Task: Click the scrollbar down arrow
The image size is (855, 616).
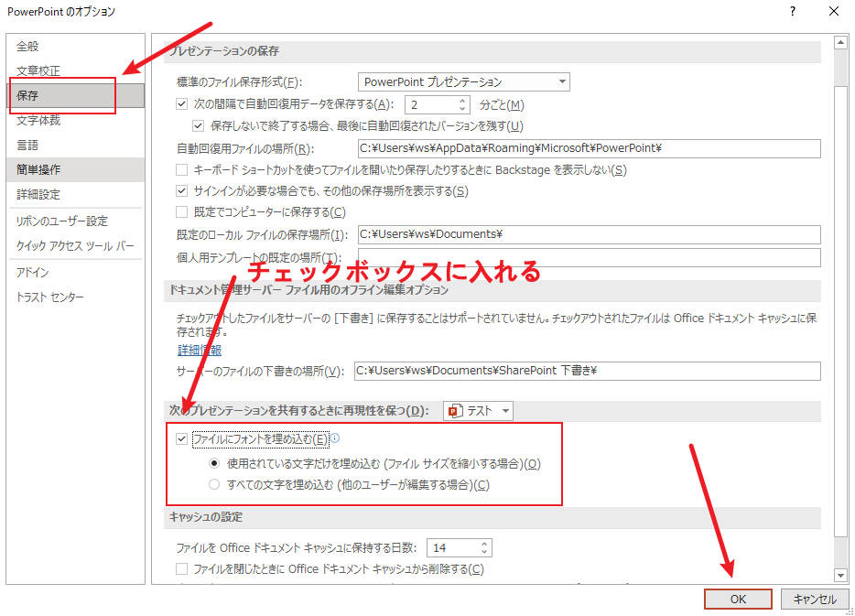Action: click(x=841, y=576)
